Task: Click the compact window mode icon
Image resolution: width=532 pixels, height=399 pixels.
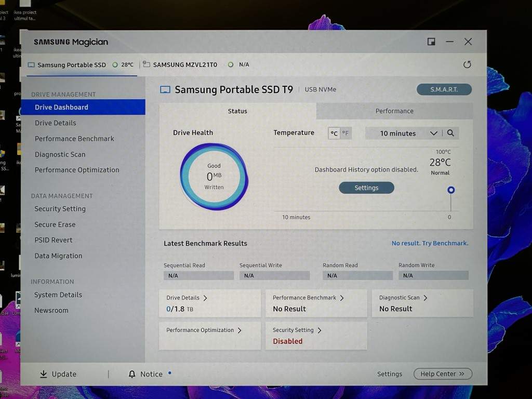Action: [431, 42]
